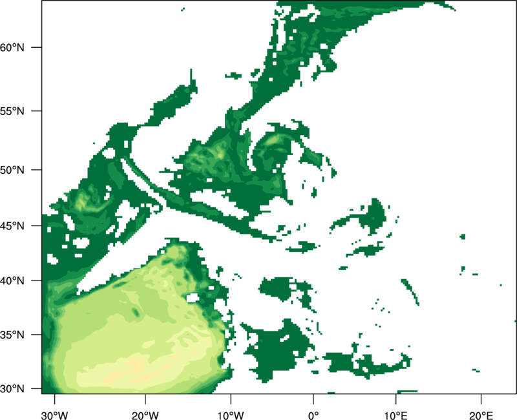This screenshot has width=517, height=420.
Task: Click the 45°N latitude label
Action: point(12,226)
